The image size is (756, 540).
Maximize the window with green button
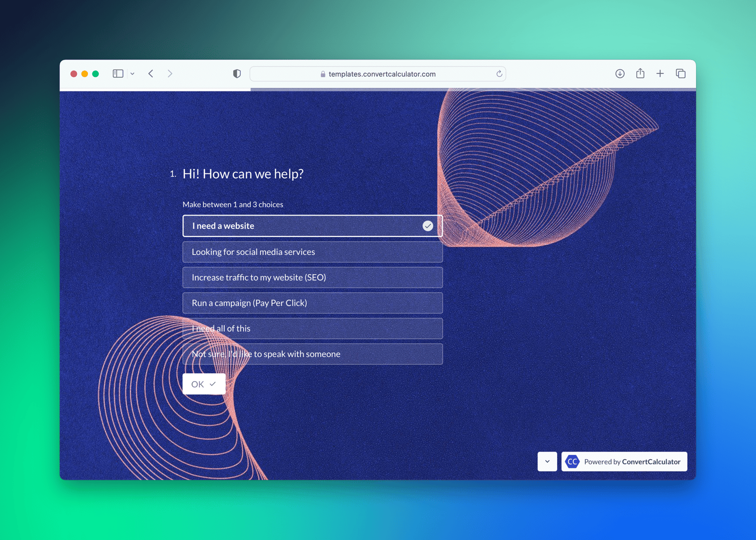(x=95, y=74)
